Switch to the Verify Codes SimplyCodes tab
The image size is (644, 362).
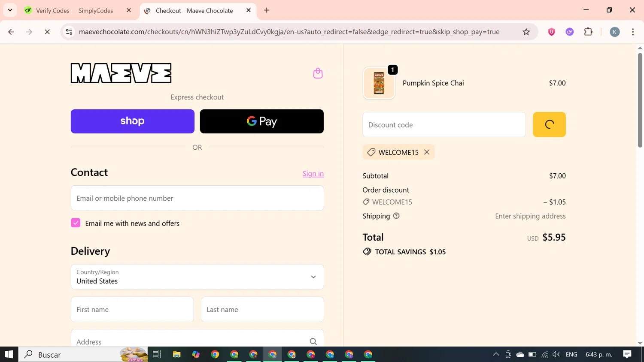pyautogui.click(x=74, y=10)
